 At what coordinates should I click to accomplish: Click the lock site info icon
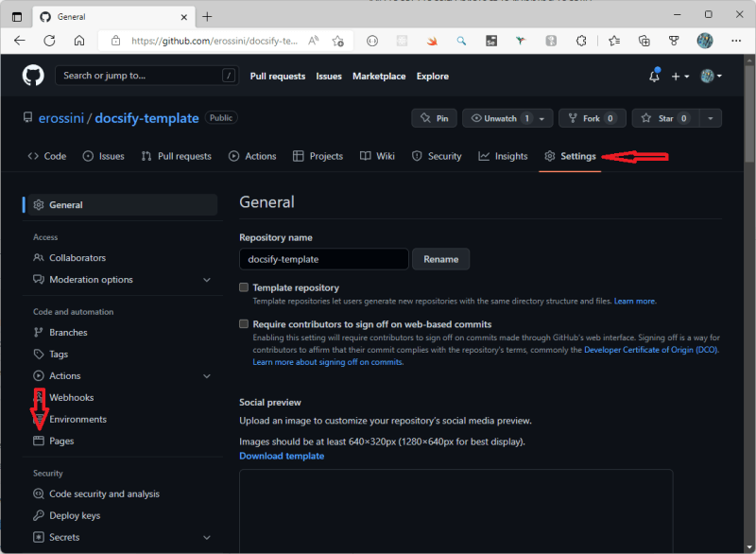pos(115,41)
